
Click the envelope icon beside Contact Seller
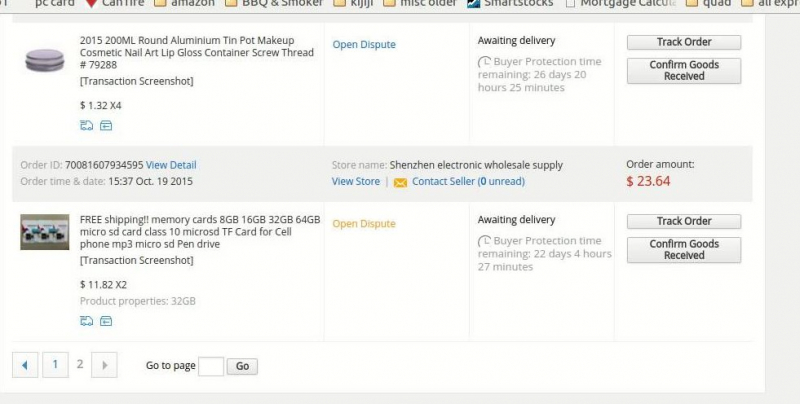(x=400, y=182)
